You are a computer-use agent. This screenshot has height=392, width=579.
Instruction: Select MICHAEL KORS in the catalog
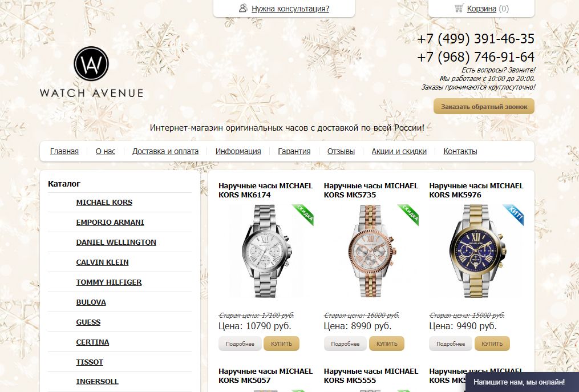104,202
